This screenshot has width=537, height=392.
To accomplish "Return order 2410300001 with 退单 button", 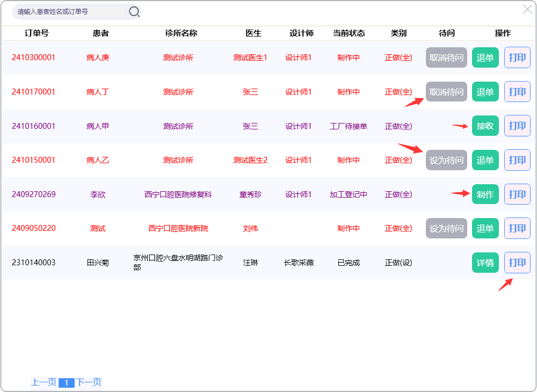I will tap(485, 57).
